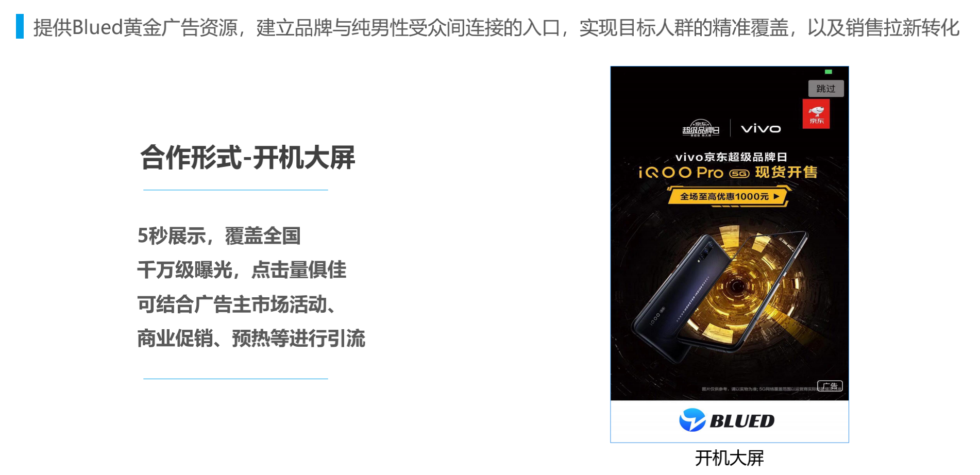Select the 千万级曝光，点击量俱佳 text line
This screenshot has width=980, height=475.
pos(242,270)
